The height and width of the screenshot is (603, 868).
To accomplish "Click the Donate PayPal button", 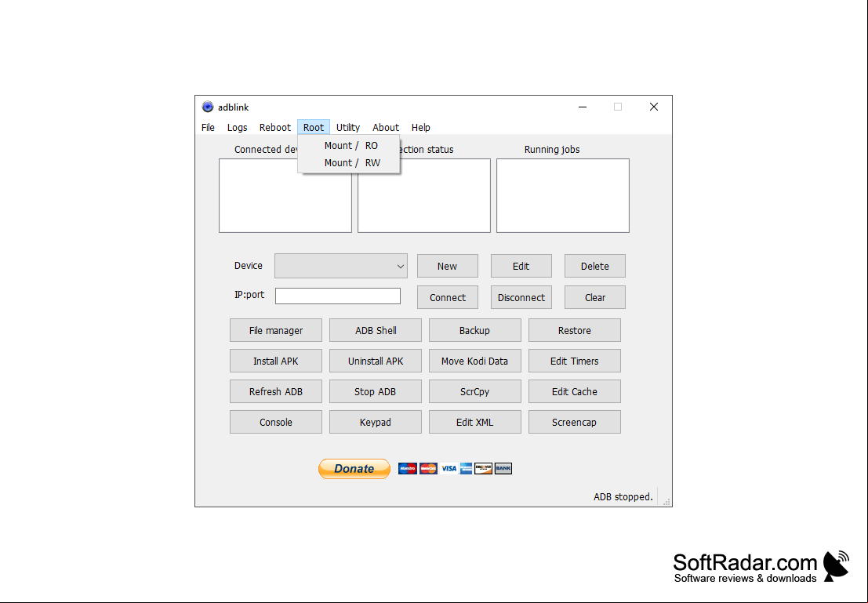I will [354, 468].
